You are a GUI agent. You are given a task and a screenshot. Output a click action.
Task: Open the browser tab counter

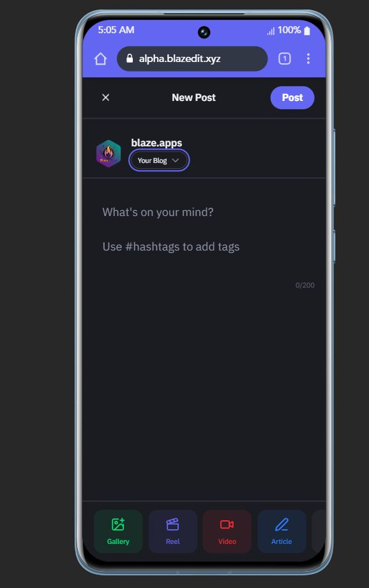pyautogui.click(x=284, y=59)
